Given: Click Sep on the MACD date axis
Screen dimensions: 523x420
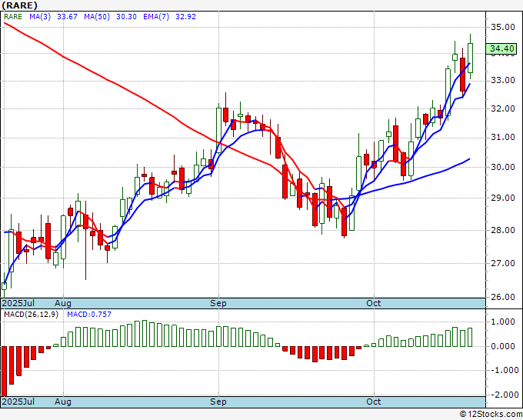Looking at the screenshot, I should tap(218, 402).
